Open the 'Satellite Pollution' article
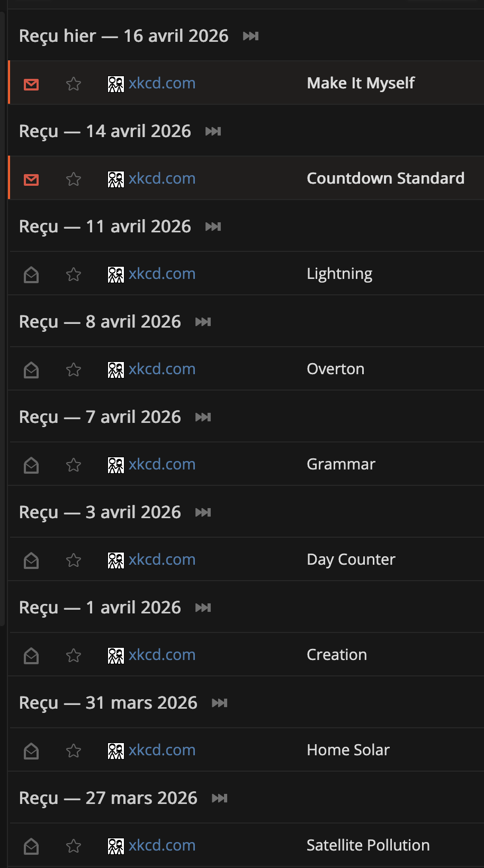 coord(368,845)
